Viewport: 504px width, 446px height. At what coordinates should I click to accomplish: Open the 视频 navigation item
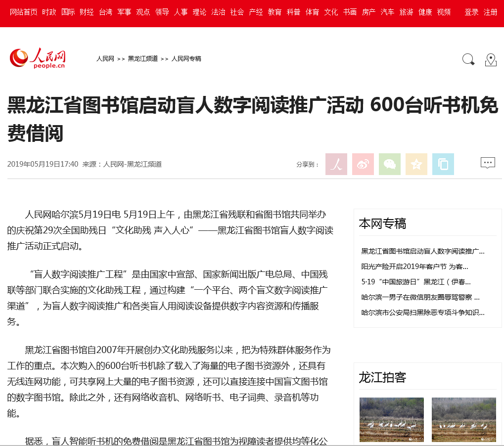444,12
